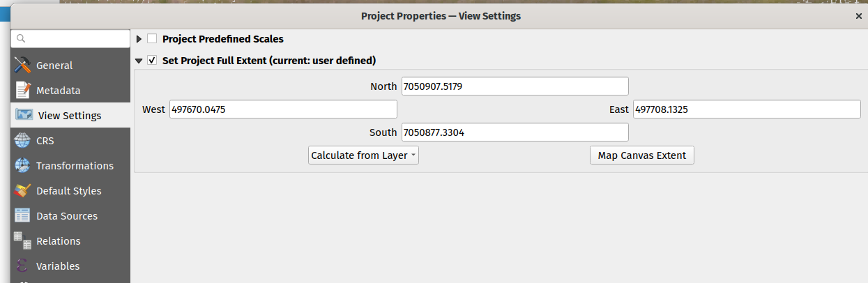Click the Transformations globe icon

pos(23,166)
